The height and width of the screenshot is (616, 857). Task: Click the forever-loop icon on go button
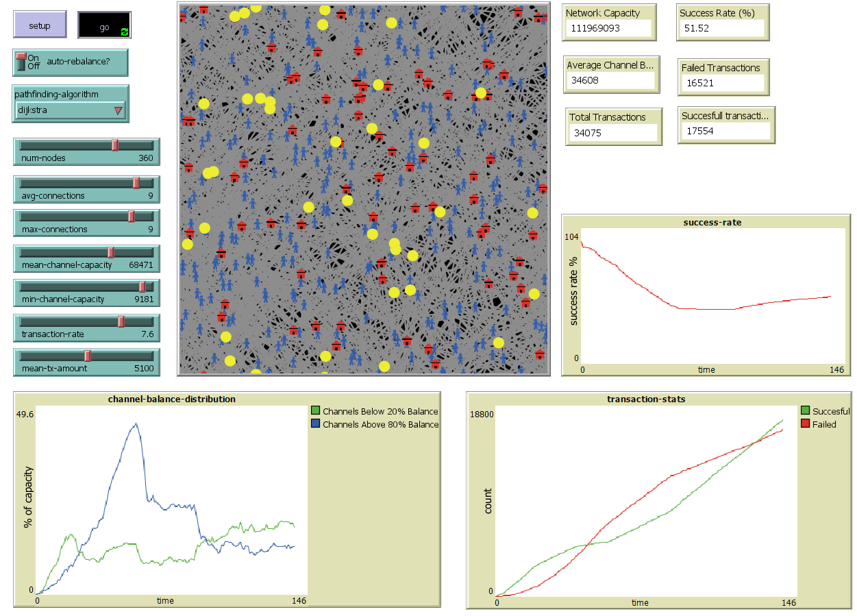pyautogui.click(x=124, y=32)
